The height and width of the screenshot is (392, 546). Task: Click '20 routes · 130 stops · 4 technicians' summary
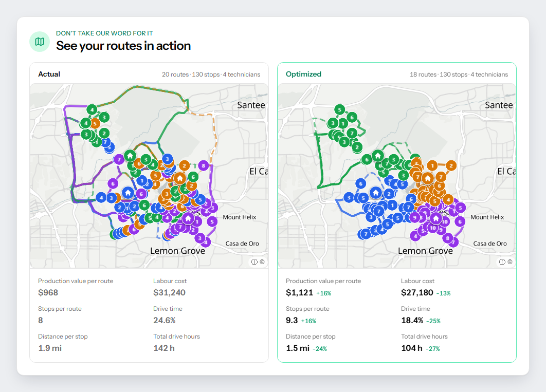point(211,74)
